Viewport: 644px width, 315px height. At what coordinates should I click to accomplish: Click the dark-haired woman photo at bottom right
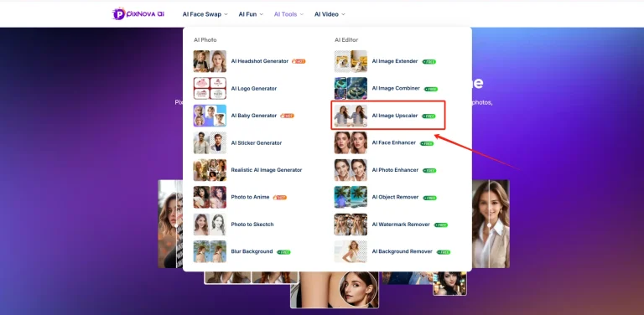pos(449,283)
